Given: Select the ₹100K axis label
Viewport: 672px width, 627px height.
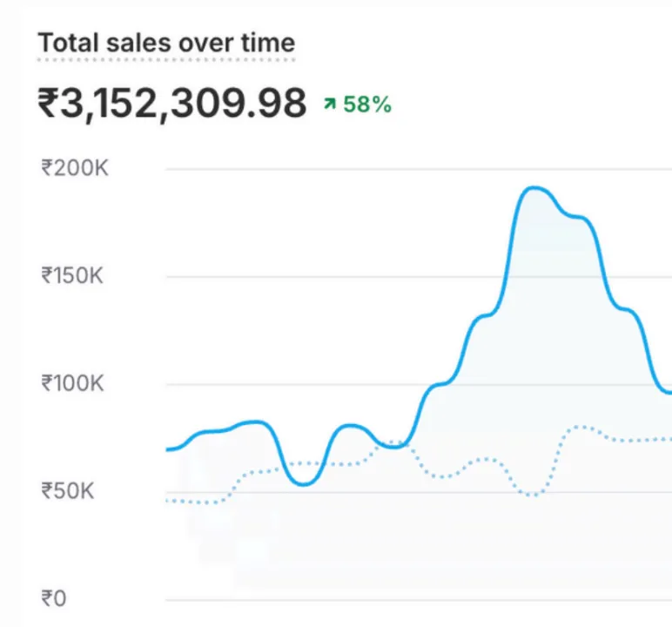Looking at the screenshot, I should coord(73,383).
